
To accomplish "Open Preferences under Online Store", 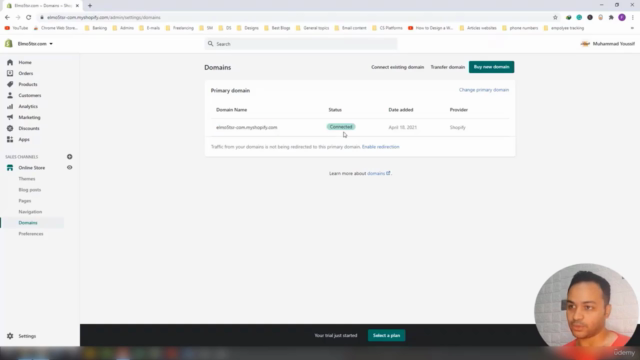I will pyautogui.click(x=31, y=234).
